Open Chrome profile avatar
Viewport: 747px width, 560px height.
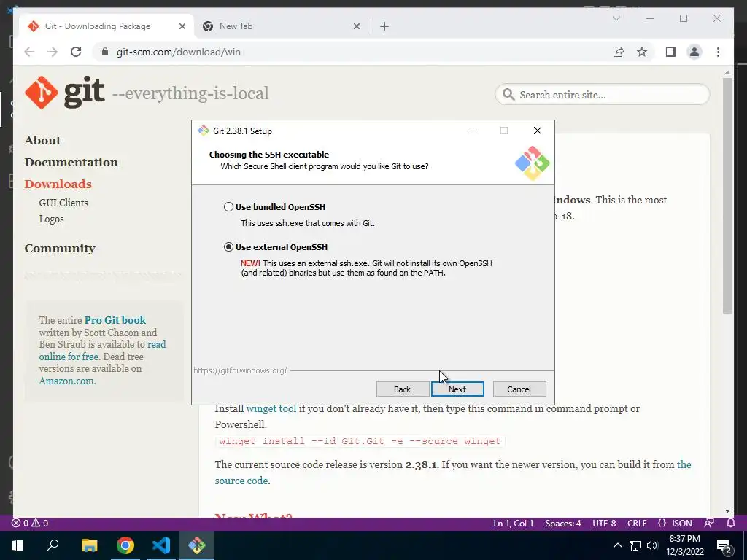tap(694, 52)
